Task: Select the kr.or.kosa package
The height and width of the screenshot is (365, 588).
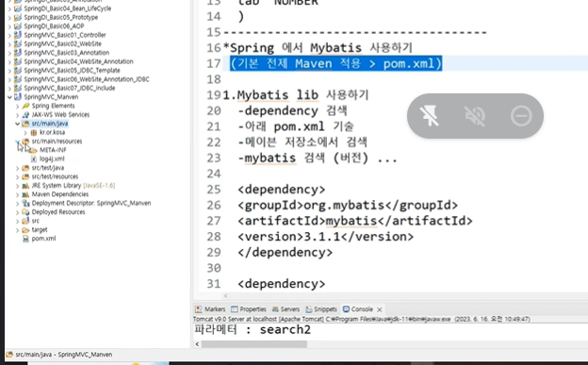Action: tap(52, 132)
